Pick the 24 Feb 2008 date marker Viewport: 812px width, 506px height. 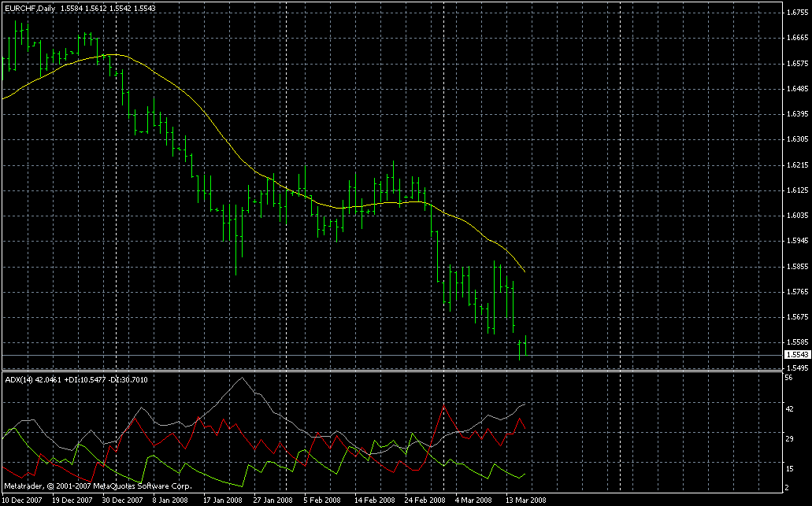(426, 500)
